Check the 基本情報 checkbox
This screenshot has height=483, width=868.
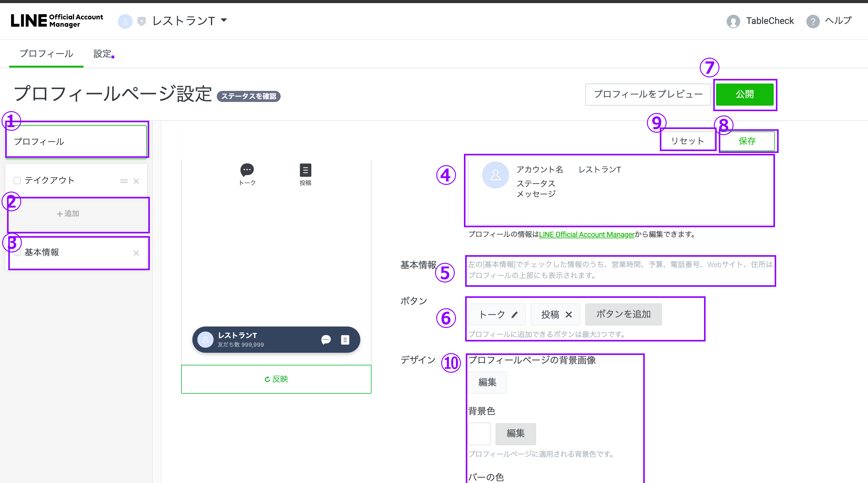click(x=17, y=252)
